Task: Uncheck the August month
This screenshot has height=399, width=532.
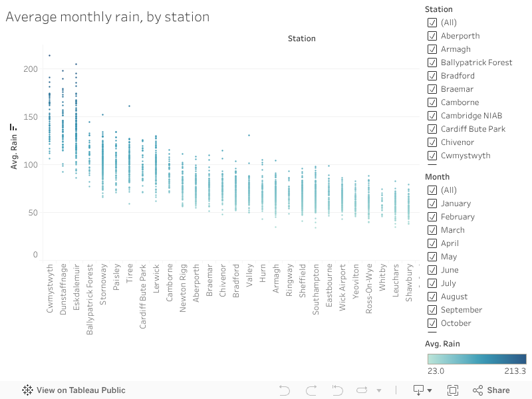Action: [432, 297]
